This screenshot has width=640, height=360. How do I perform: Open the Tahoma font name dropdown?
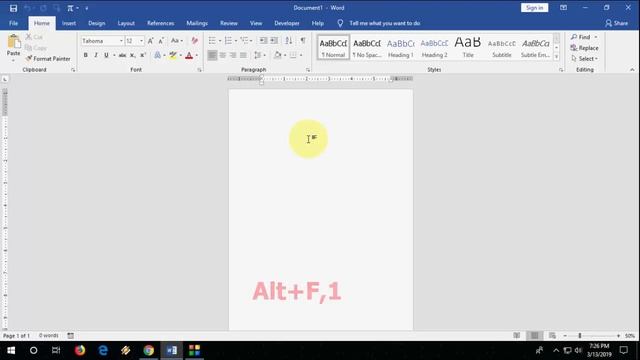(121, 41)
